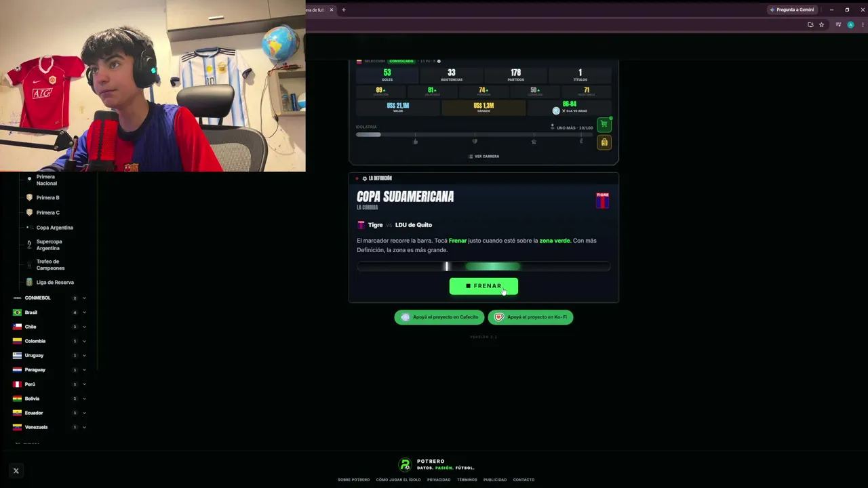Image resolution: width=868 pixels, height=488 pixels.
Task: Open the Contacto footer link
Action: click(x=524, y=480)
